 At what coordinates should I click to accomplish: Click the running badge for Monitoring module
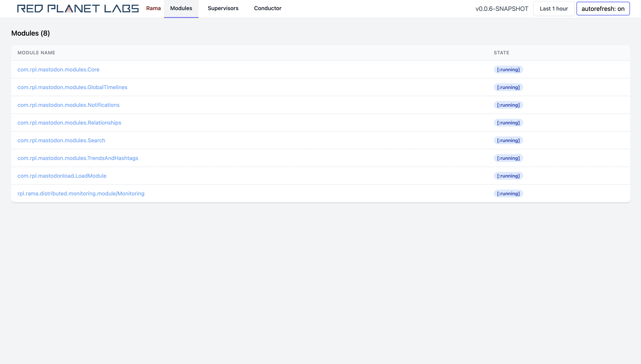pos(508,193)
